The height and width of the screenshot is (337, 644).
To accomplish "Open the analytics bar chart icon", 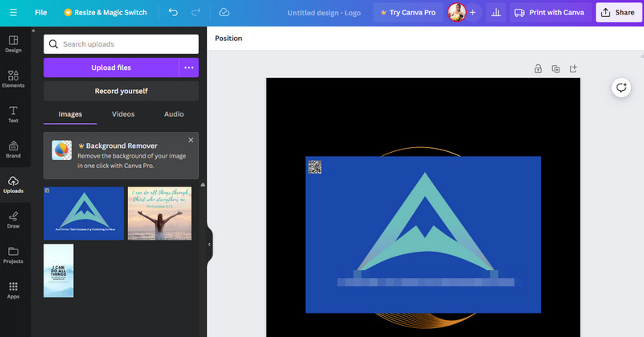I will (495, 13).
